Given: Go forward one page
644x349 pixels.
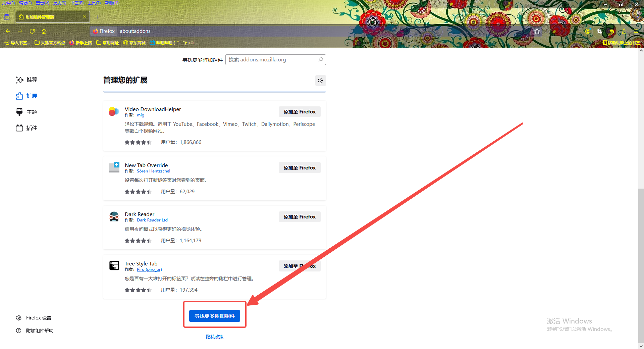Looking at the screenshot, I should pyautogui.click(x=20, y=31).
